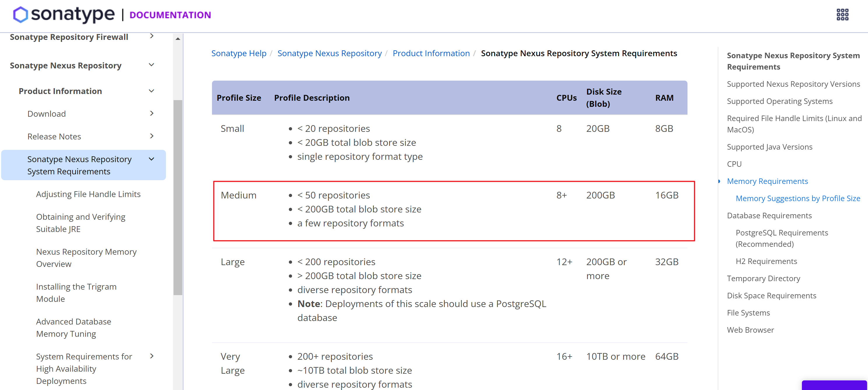Click the Profile Description column header
This screenshot has width=868, height=390.
click(312, 98)
